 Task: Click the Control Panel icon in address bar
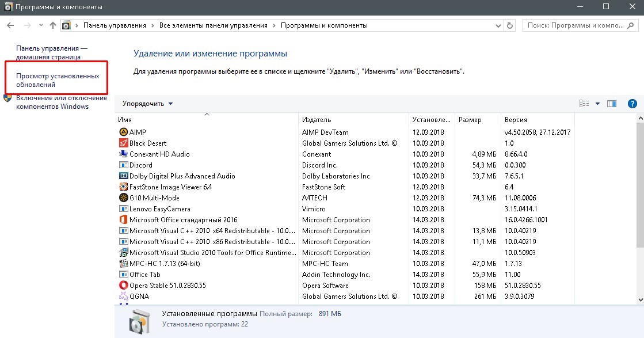pos(66,25)
